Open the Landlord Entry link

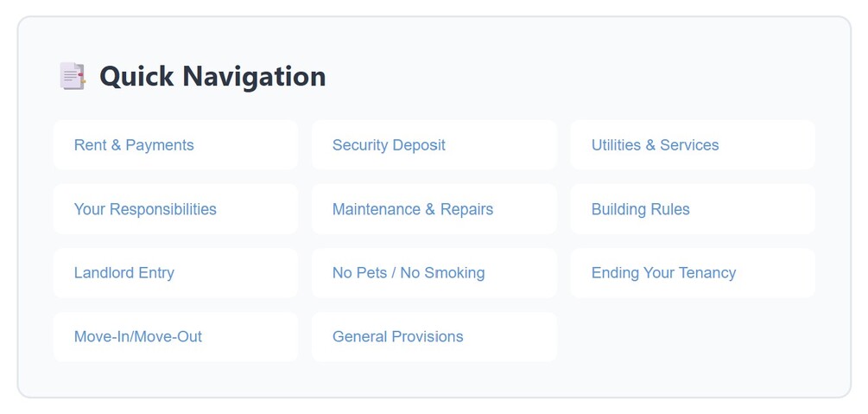[124, 273]
